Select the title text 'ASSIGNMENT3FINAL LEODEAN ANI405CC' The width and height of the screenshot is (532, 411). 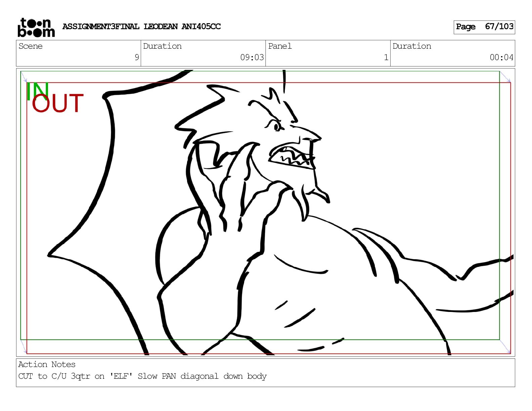(x=141, y=27)
